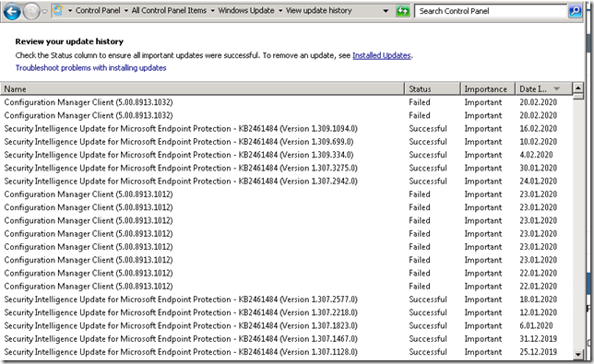Screen dimensions: 594x364
Task: Select the Windows Update breadcrumb
Action: (x=246, y=10)
